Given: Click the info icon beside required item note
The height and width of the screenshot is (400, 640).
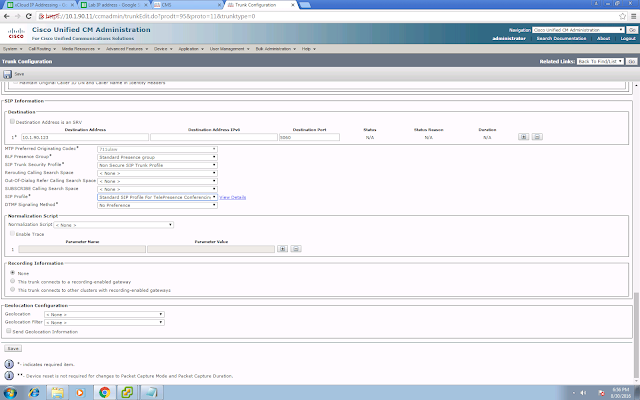Looking at the screenshot, I should 9,364.
